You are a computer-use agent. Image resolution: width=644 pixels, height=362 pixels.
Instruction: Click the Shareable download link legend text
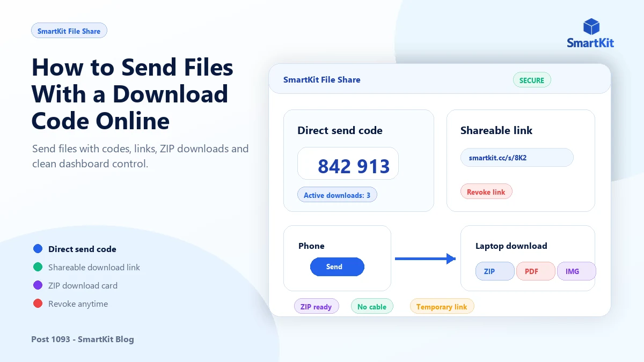coord(94,267)
